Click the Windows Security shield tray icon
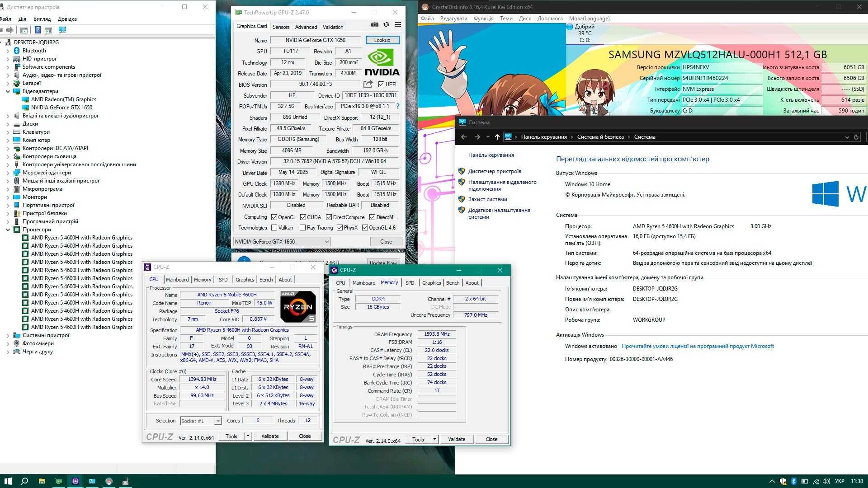 (x=783, y=481)
